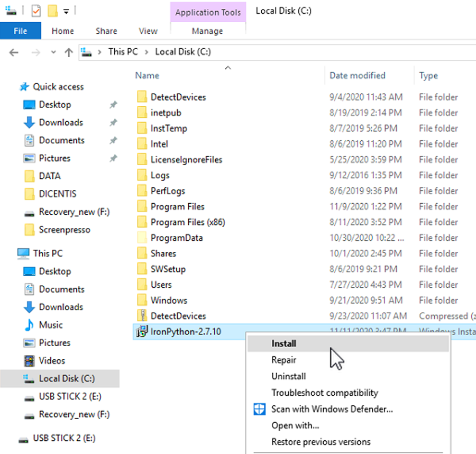Click the Local Disk drive icon in title bar

click(x=11, y=11)
